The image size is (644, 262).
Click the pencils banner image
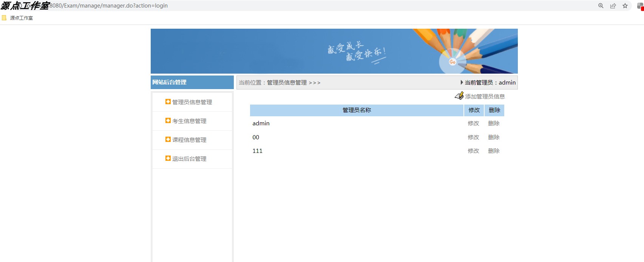tap(334, 51)
